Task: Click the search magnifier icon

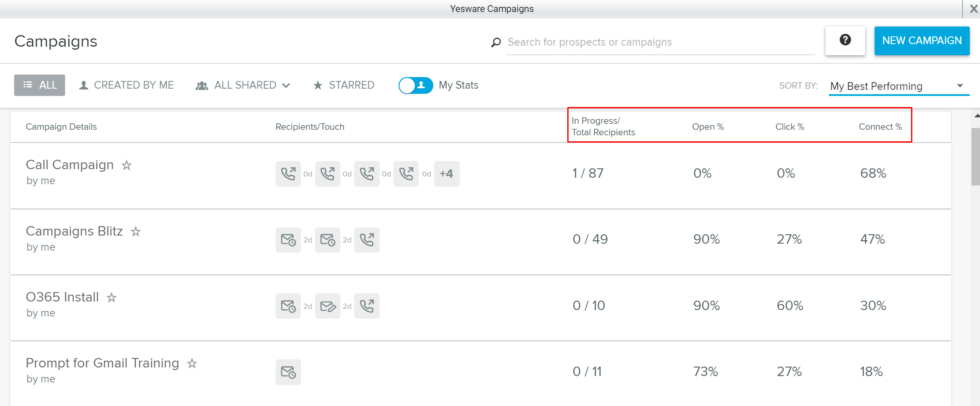Action: [496, 42]
